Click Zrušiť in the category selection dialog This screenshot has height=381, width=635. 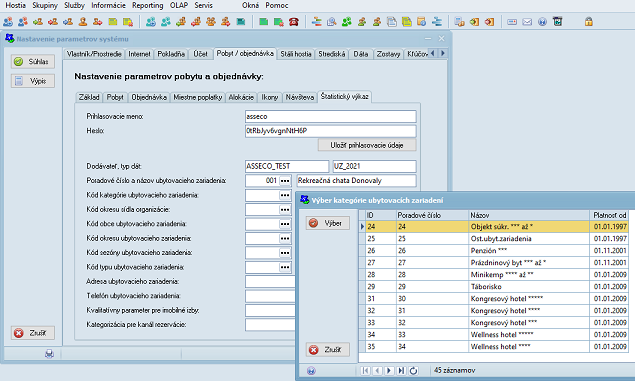tap(328, 349)
